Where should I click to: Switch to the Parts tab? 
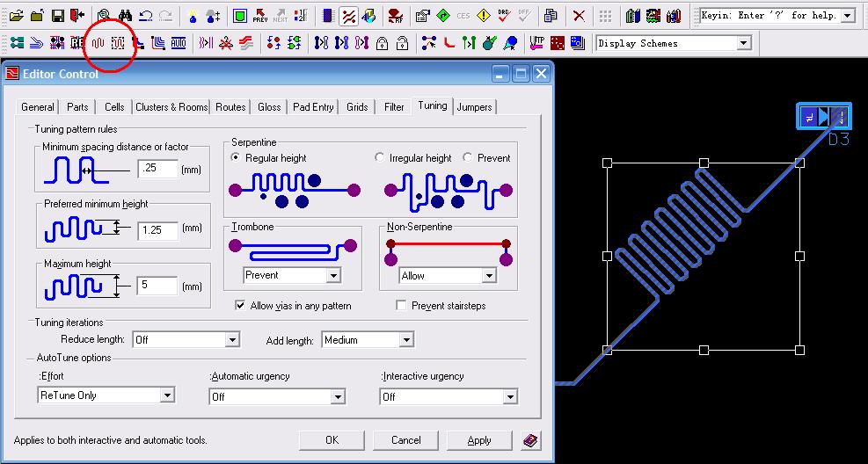click(77, 107)
